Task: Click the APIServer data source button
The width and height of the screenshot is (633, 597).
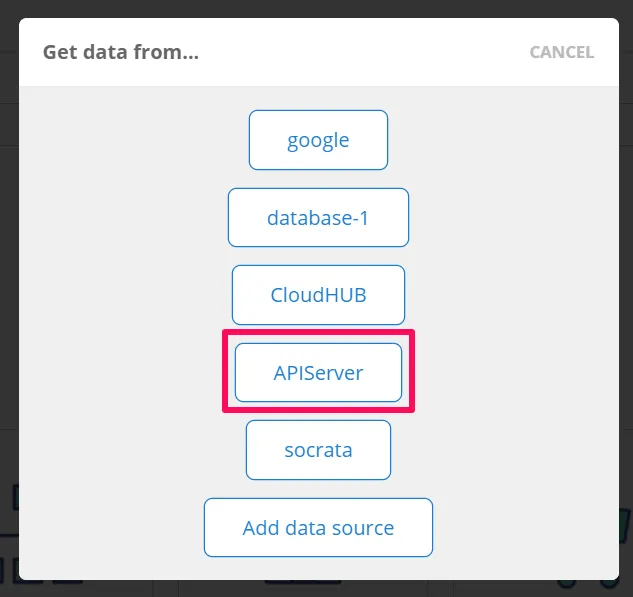Action: 318,373
